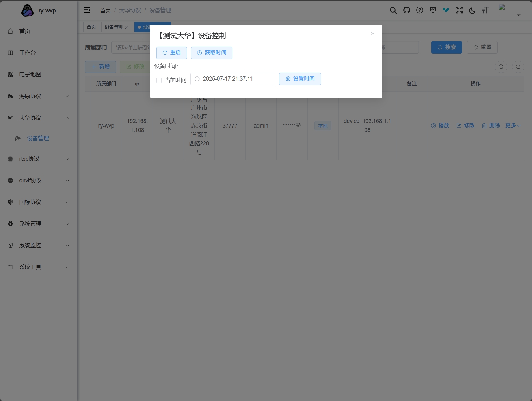Collapse the sidebar with hamburger icon
This screenshot has height=401, width=532.
pos(87,10)
